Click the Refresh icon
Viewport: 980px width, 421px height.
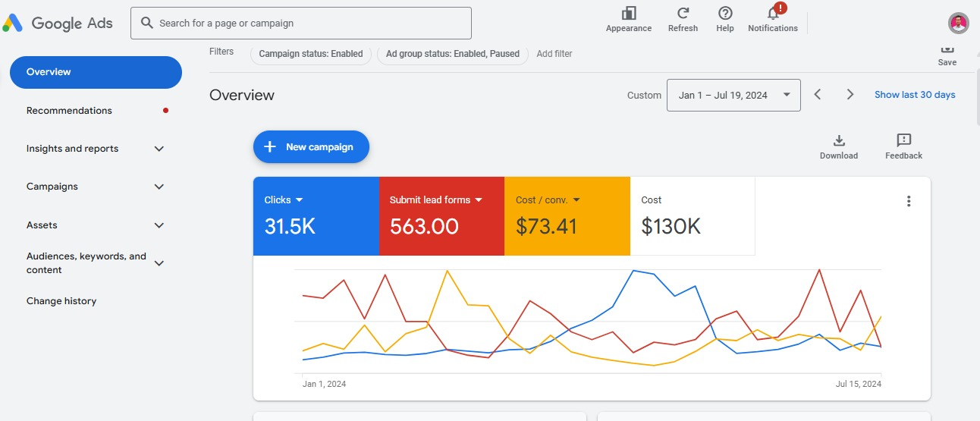[x=683, y=14]
